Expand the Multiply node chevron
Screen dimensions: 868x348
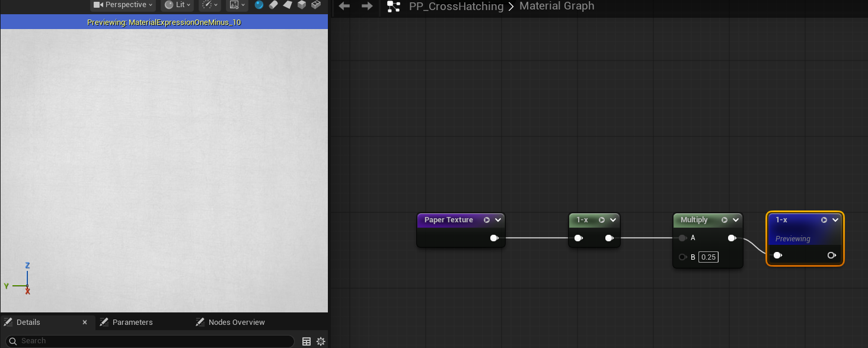(735, 220)
